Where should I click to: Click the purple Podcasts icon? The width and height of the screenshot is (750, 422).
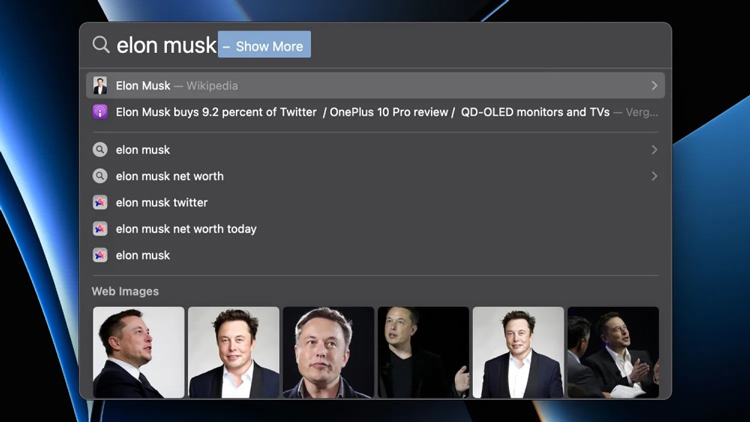pos(100,112)
